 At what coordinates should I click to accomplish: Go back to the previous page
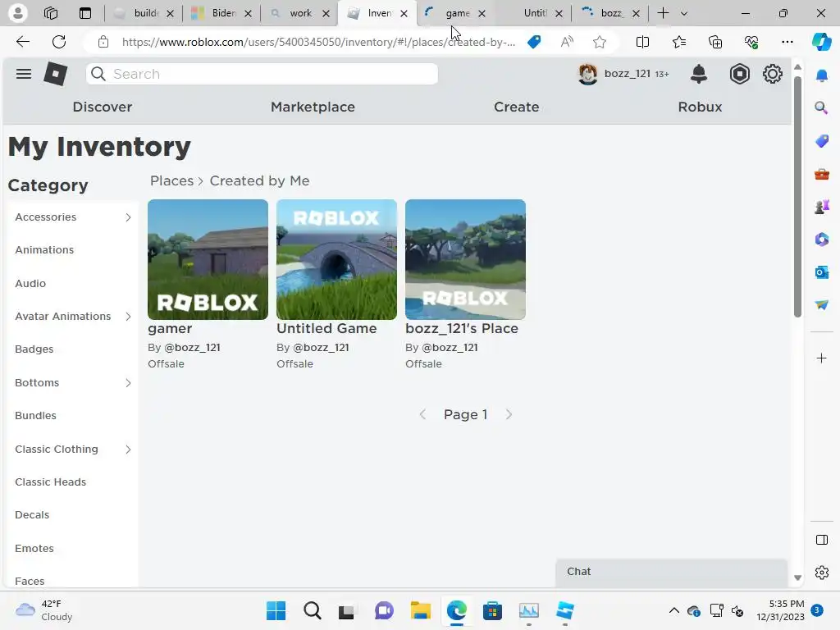pos(22,42)
